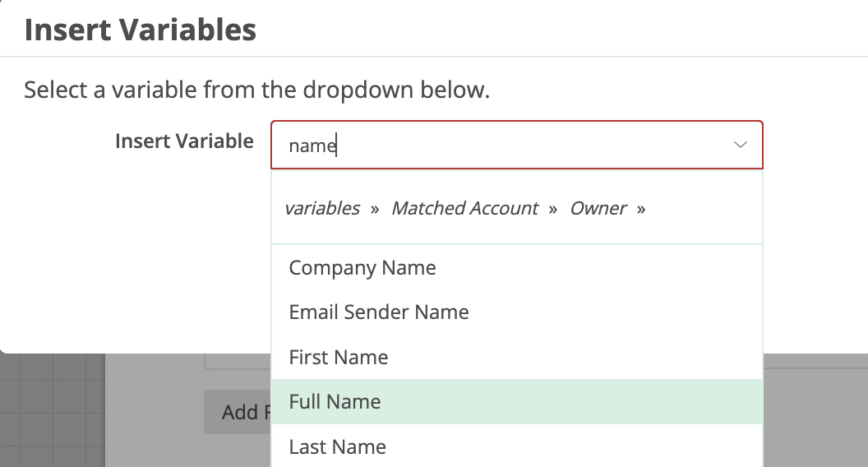The width and height of the screenshot is (868, 467).
Task: Pick "Last Name" from the dropdown list
Action: pos(338,447)
